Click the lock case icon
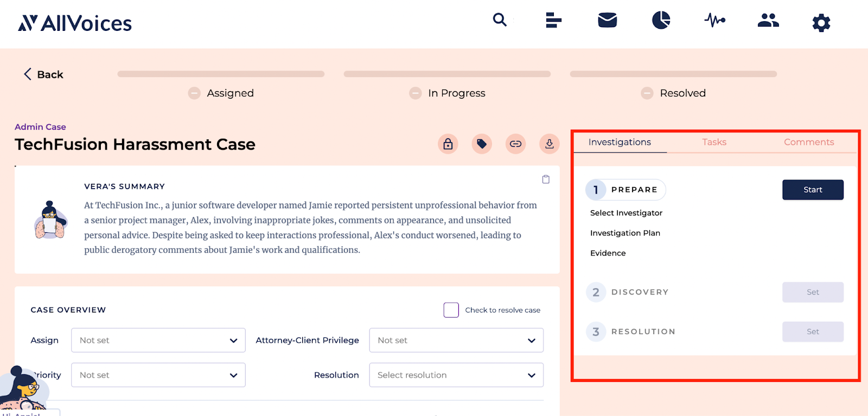The image size is (868, 416). [x=448, y=144]
